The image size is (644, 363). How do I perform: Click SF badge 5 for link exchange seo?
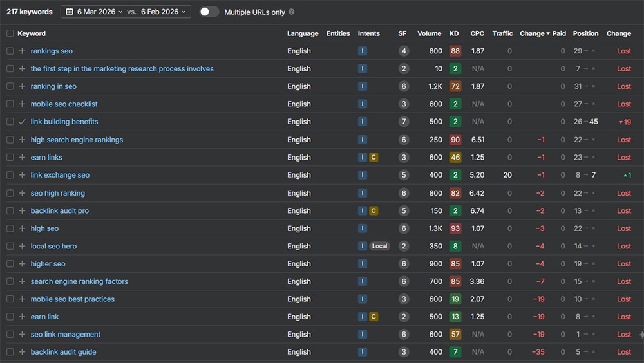403,175
